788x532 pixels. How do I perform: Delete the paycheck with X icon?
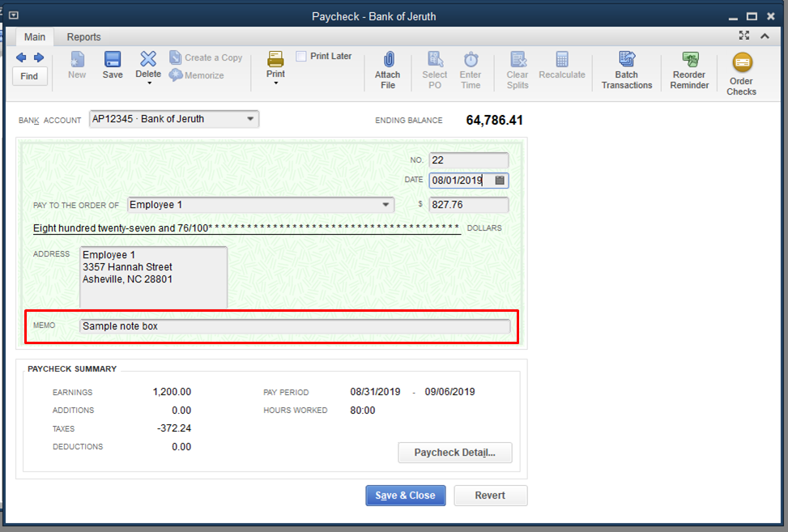point(148,59)
